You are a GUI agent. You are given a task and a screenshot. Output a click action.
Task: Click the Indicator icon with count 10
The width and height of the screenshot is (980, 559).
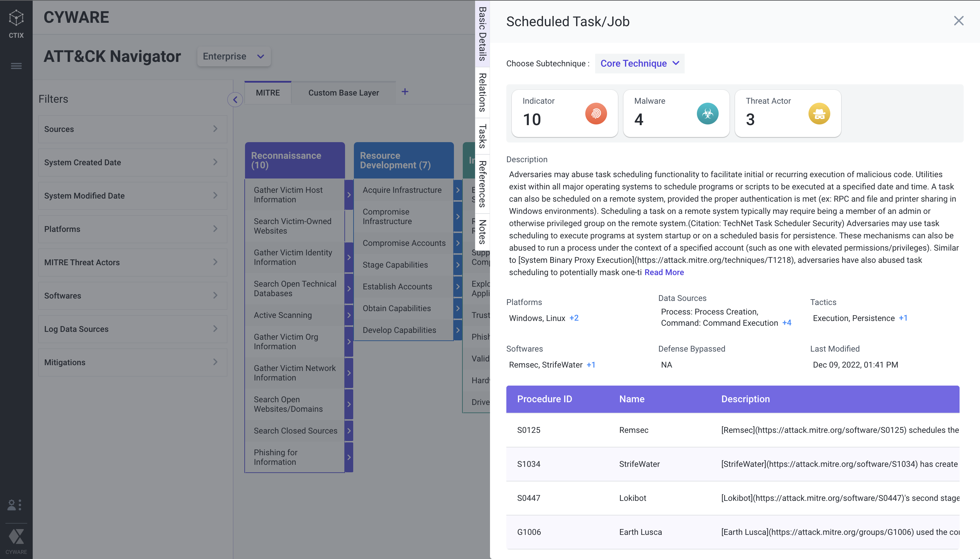[595, 113]
